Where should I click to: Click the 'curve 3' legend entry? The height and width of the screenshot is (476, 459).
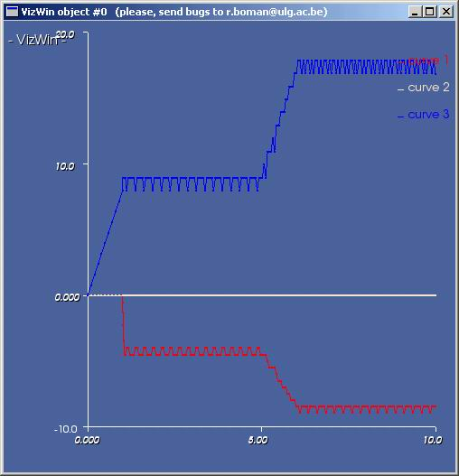(424, 115)
